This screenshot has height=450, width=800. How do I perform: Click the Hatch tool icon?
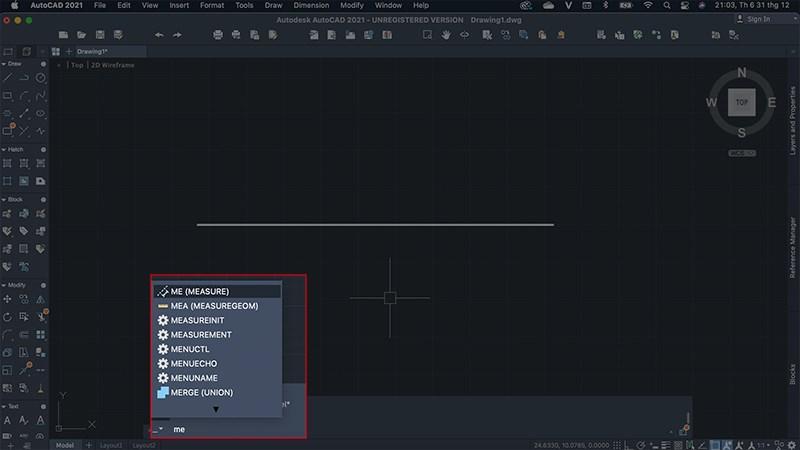[8, 163]
